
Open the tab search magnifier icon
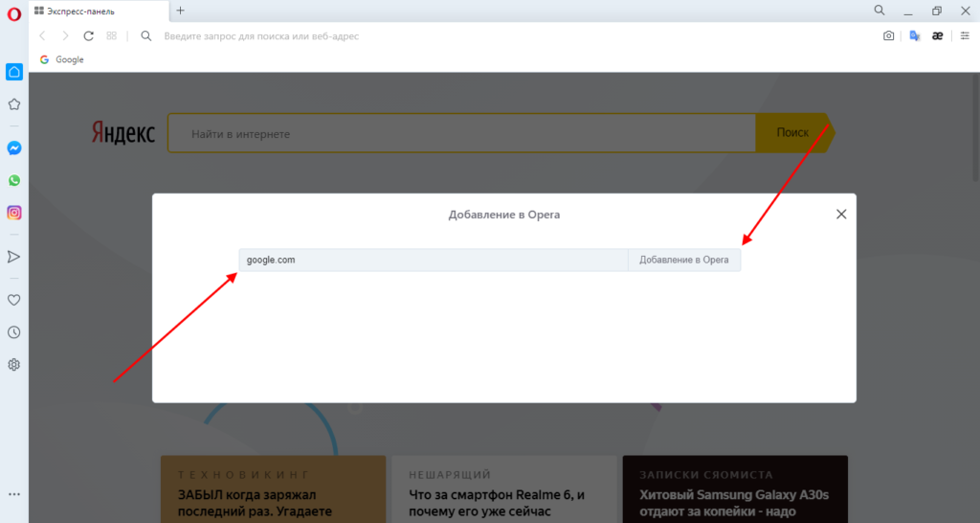[x=880, y=11]
